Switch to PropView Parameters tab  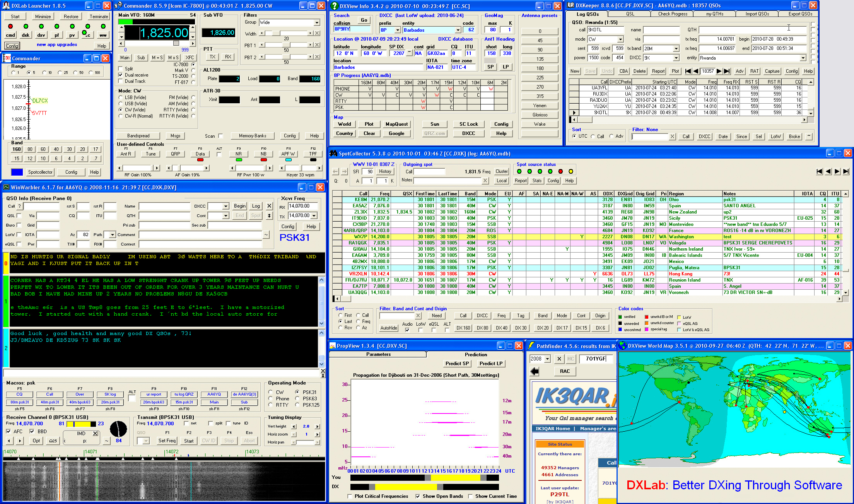click(378, 354)
